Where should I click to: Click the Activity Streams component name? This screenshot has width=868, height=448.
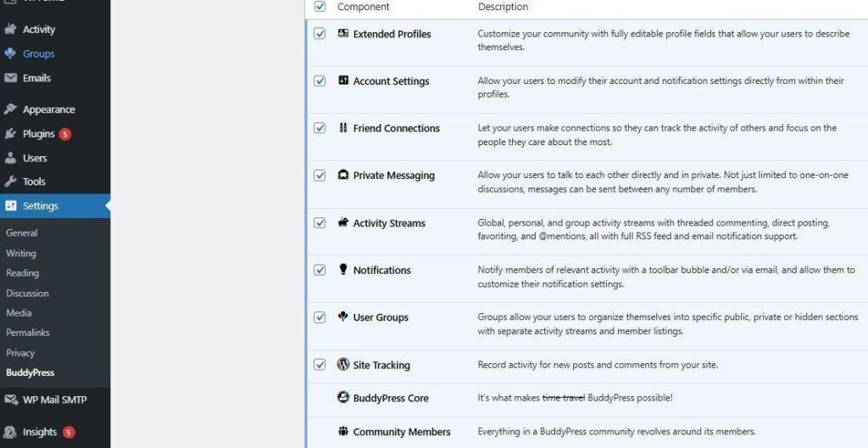tap(389, 223)
